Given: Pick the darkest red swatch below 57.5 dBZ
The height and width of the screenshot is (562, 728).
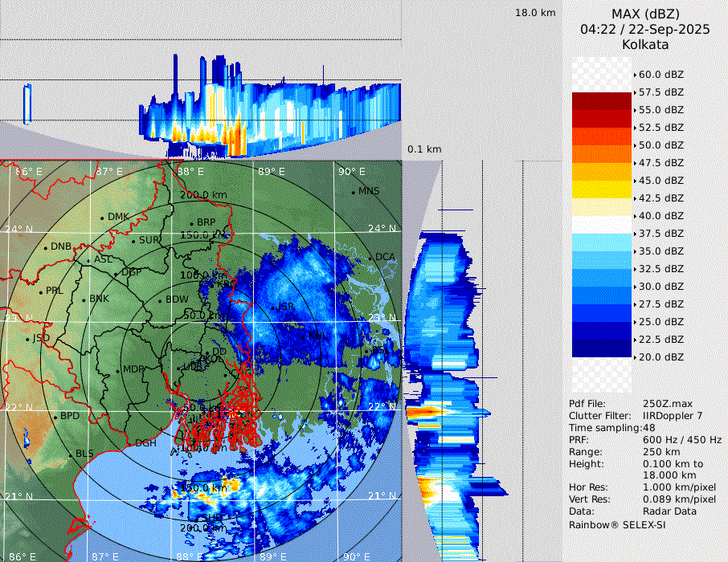Looking at the screenshot, I should click(x=601, y=101).
